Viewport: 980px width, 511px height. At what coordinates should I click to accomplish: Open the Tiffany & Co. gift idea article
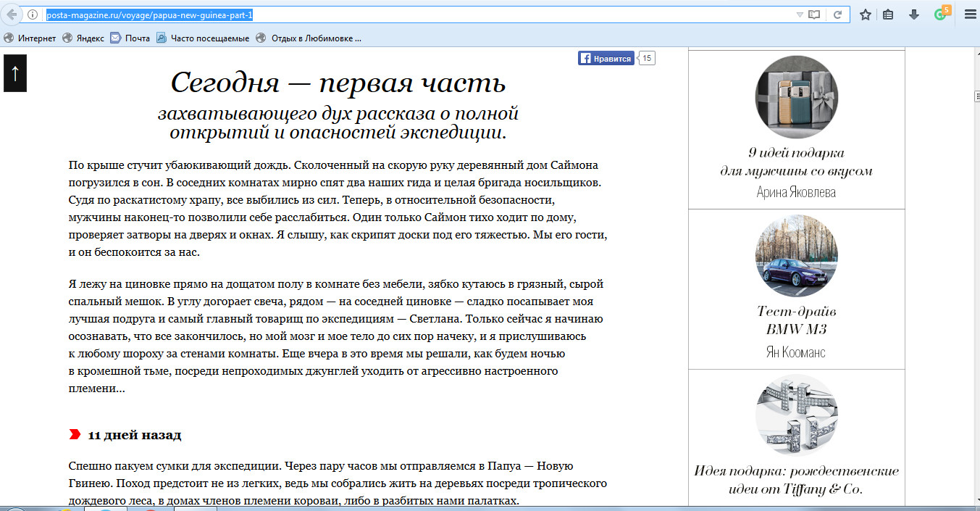click(x=796, y=480)
